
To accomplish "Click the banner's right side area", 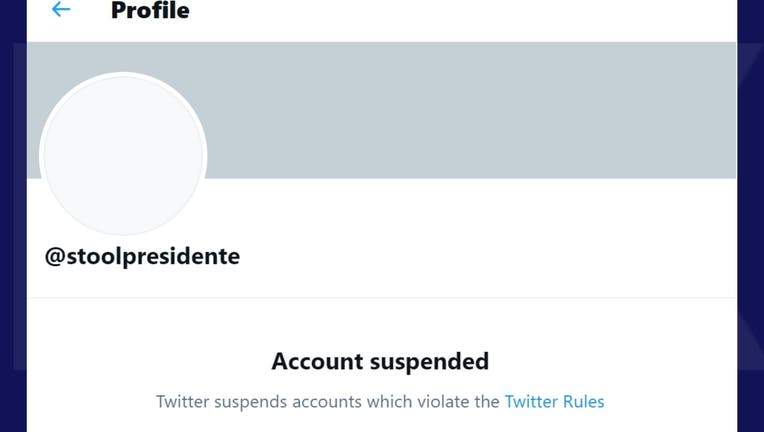I will [x=650, y=110].
